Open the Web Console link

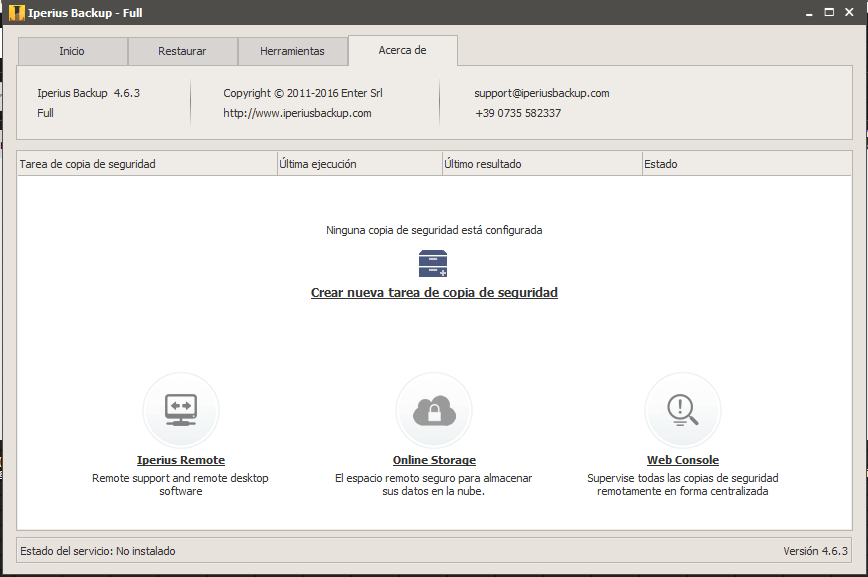coord(683,460)
